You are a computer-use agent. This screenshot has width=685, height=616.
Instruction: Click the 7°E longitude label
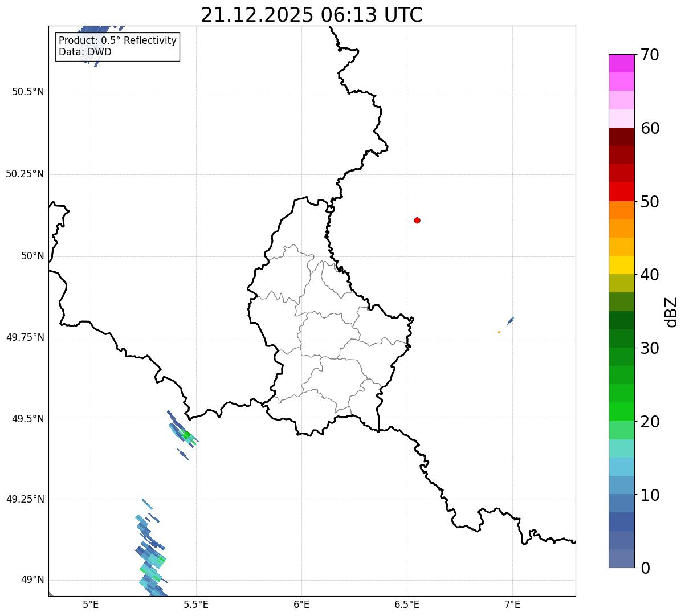tap(512, 604)
